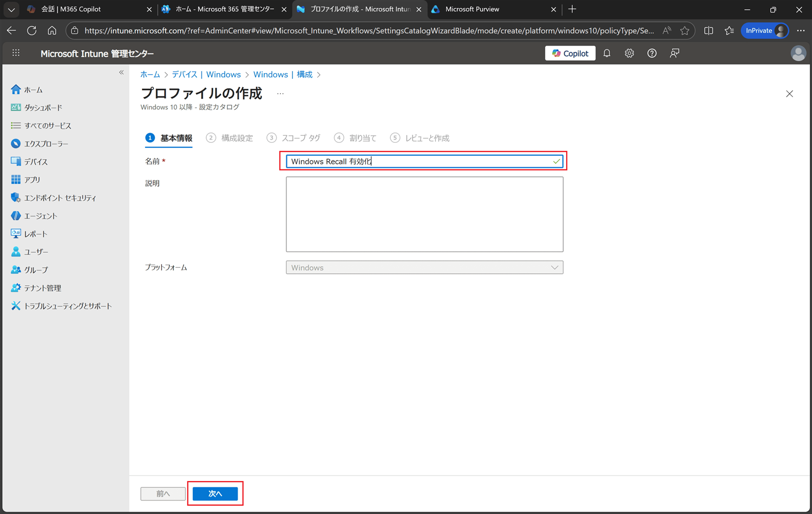Open browser settings and more menu
Screen dimensions: 812x514
click(801, 31)
